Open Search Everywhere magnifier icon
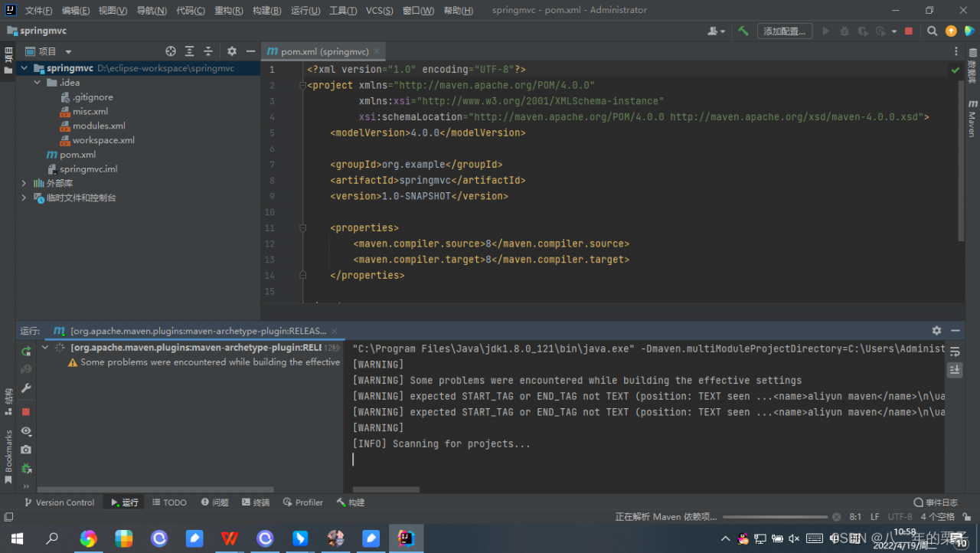Screen dimensions: 980x553 click(x=932, y=31)
